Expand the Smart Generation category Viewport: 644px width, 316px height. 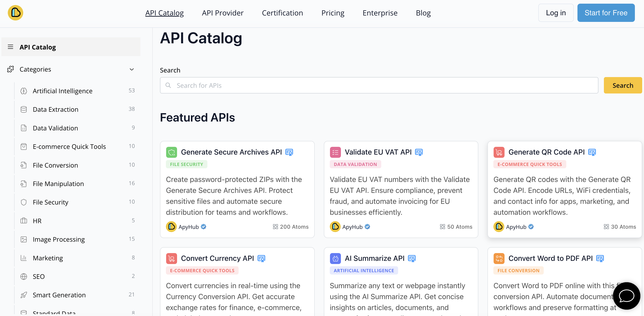(x=59, y=295)
